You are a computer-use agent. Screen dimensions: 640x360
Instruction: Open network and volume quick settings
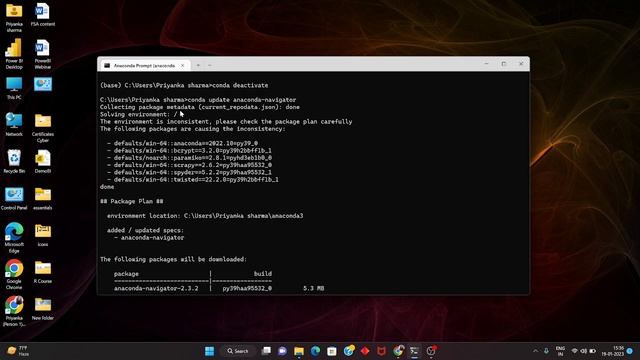(583, 351)
